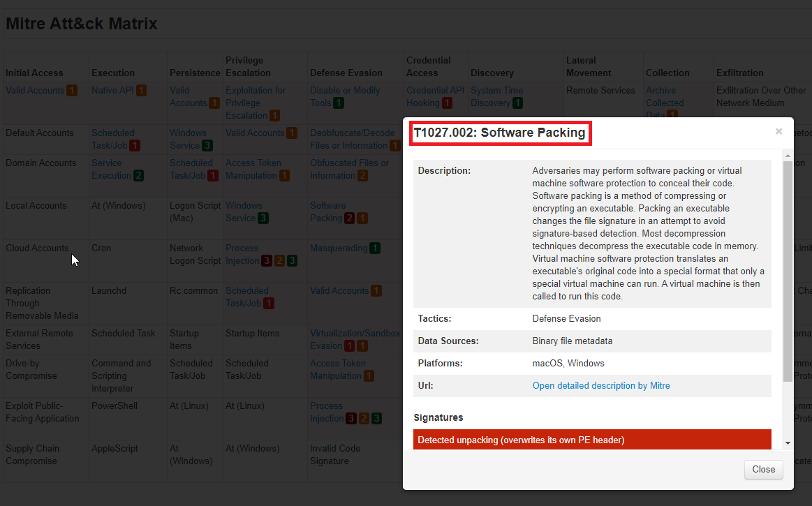Click the green "2" badge on Service Execution

pyautogui.click(x=137, y=175)
